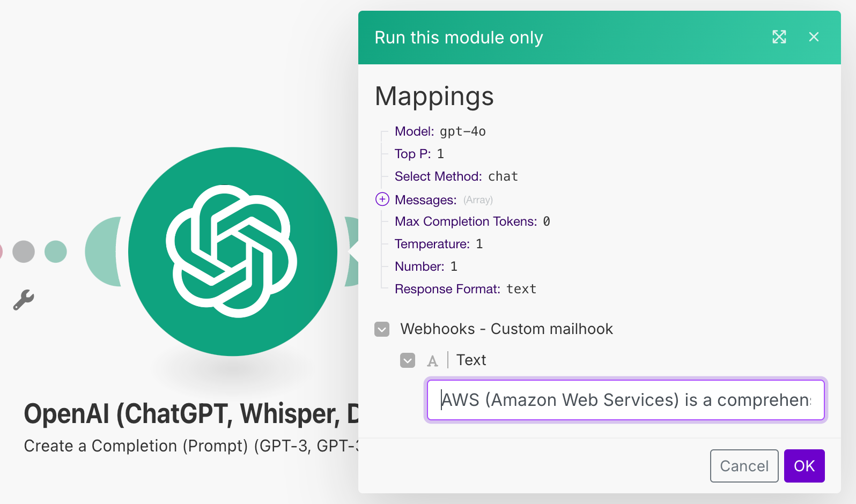Viewport: 856px width, 504px height.
Task: Click the OpenAI module circle icon
Action: tap(233, 251)
